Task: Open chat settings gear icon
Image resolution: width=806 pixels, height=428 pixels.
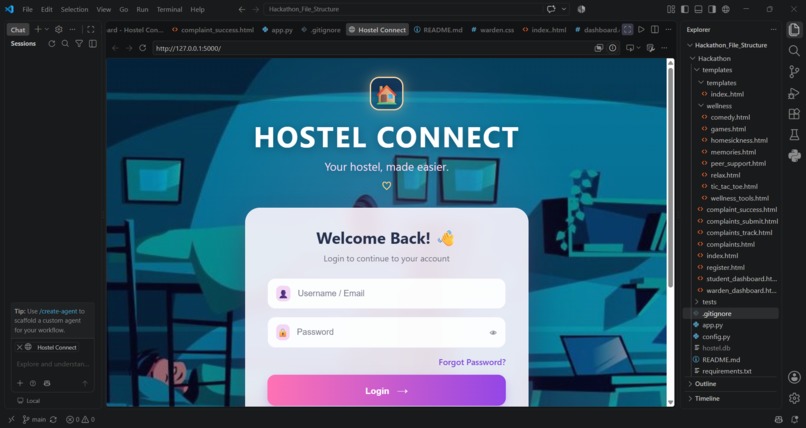Action: [59, 30]
